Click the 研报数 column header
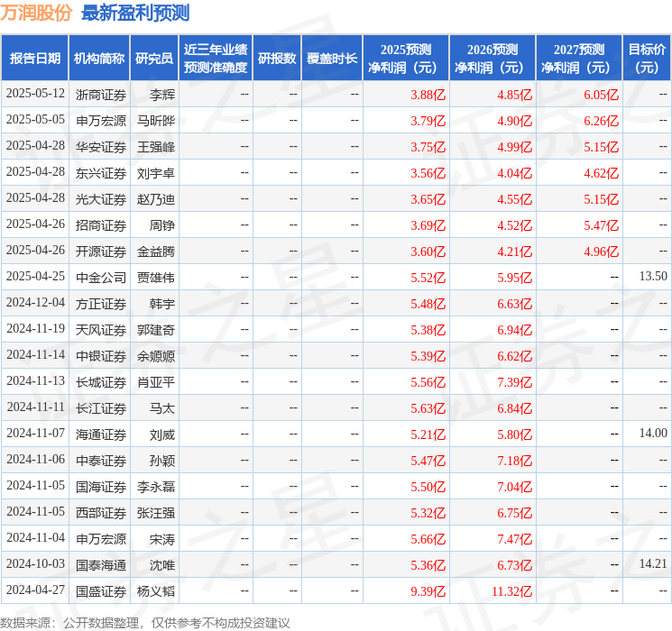This screenshot has height=631, width=672. pos(277,59)
